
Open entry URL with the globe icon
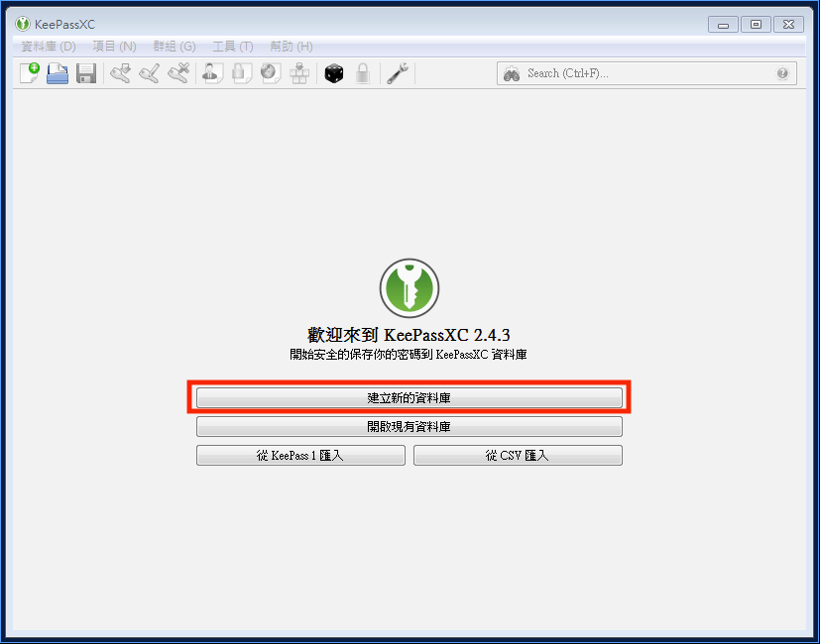click(270, 72)
